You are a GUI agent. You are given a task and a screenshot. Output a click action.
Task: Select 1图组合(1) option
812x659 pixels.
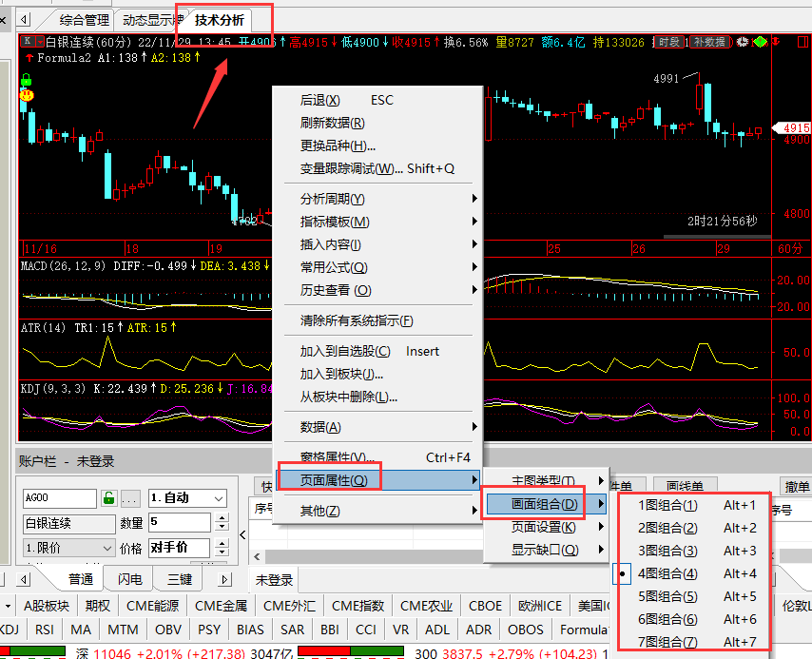point(692,505)
